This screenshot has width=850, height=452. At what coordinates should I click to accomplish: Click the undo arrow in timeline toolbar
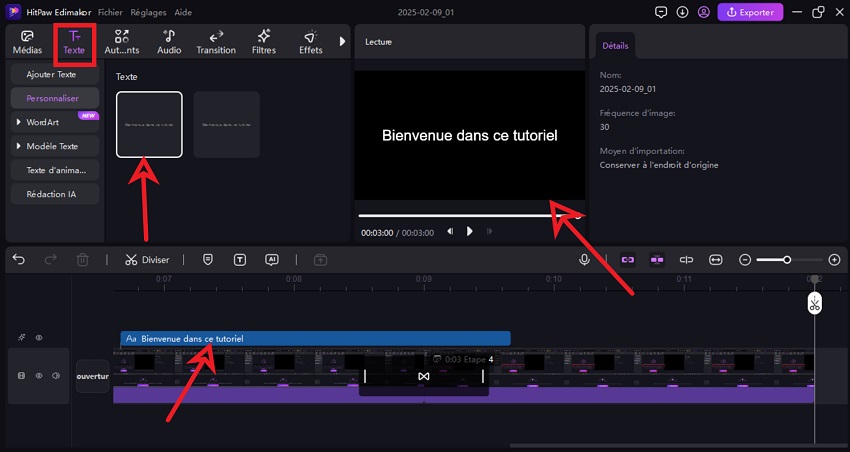(x=19, y=259)
